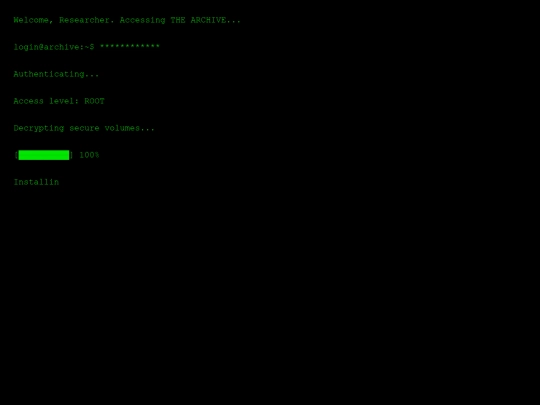Click the word "Access" in access level line

29,101
